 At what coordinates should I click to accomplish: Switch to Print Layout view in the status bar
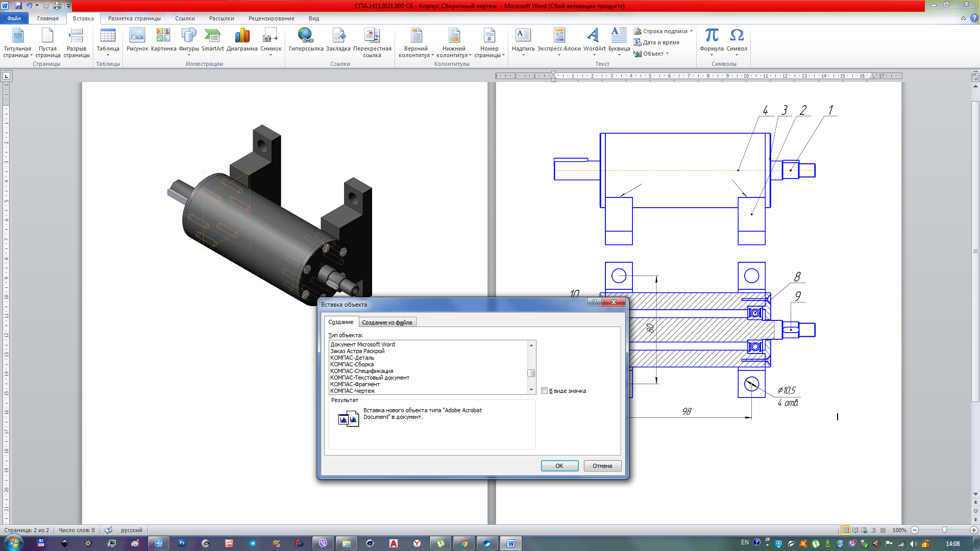pyautogui.click(x=845, y=530)
